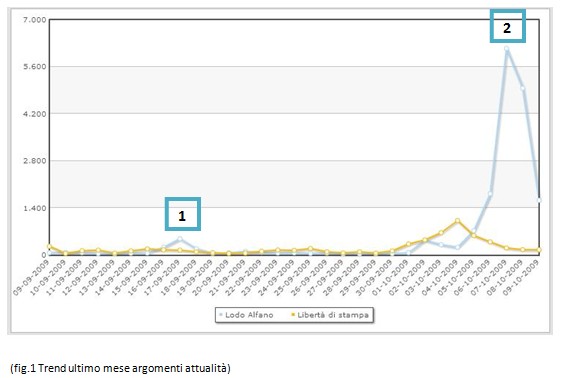Click the 16-09-2009 date label

[x=146, y=278]
